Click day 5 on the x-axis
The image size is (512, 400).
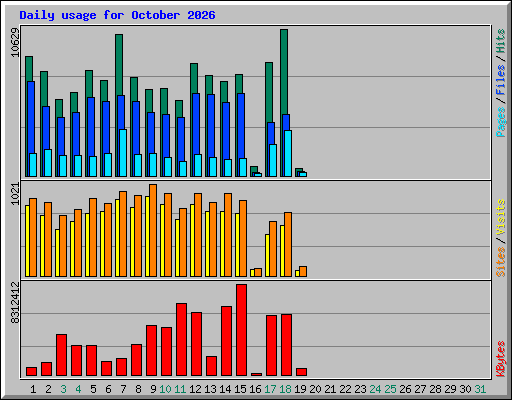click(93, 389)
